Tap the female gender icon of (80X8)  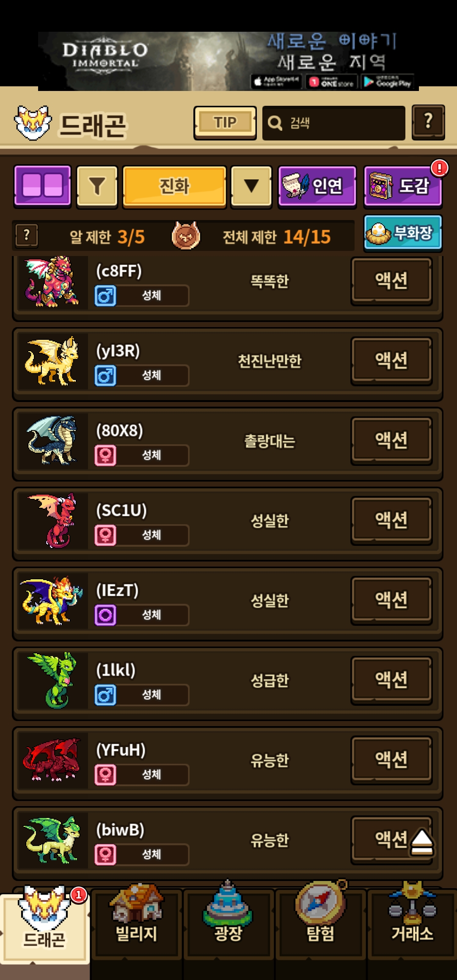pyautogui.click(x=105, y=455)
